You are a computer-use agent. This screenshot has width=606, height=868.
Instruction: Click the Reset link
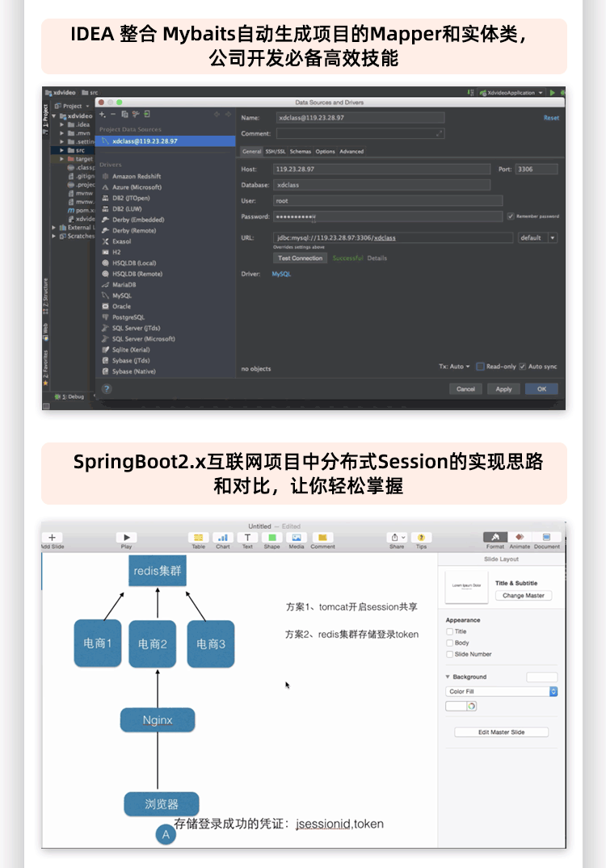tap(551, 118)
